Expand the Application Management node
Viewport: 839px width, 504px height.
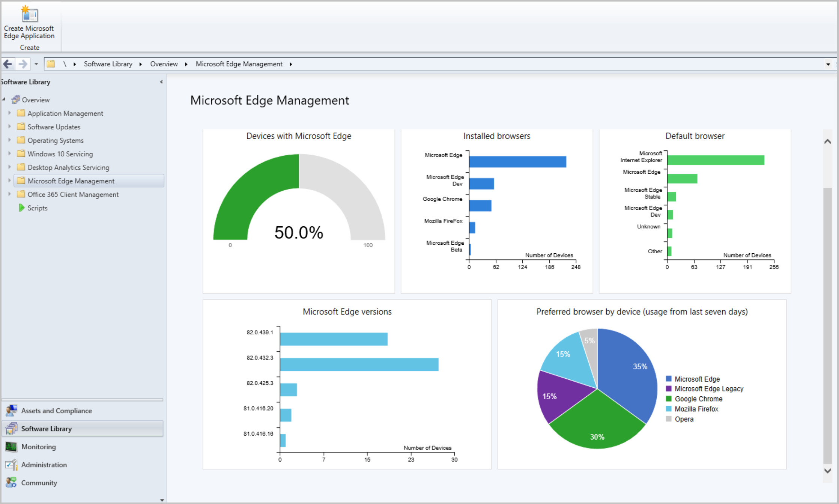(x=9, y=113)
